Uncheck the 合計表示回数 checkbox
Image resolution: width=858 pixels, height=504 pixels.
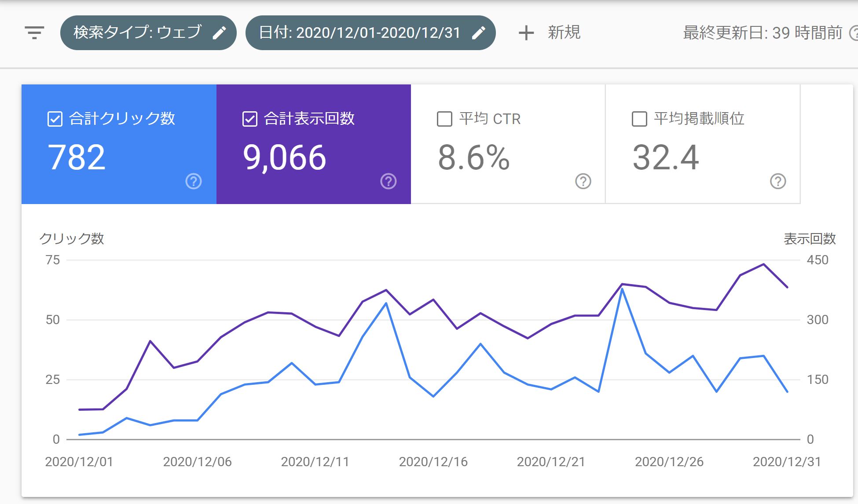250,119
